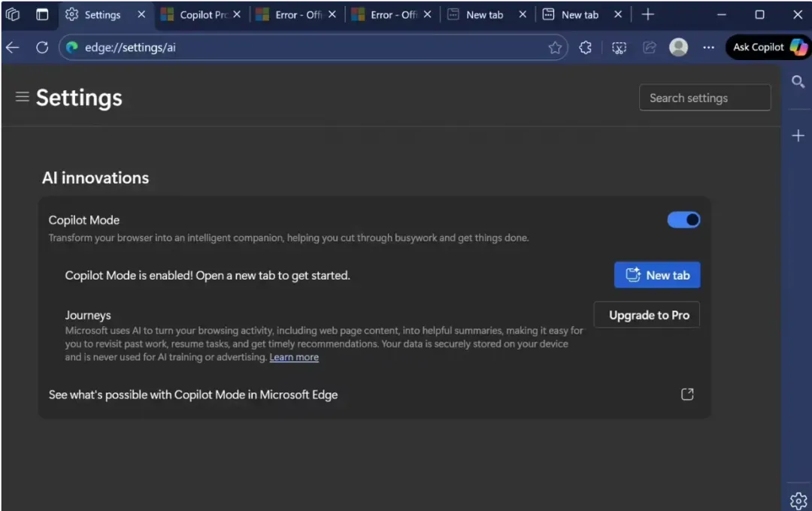Add this page to favorites via the star icon
Screen dimensions: 812x511
pyautogui.click(x=555, y=47)
